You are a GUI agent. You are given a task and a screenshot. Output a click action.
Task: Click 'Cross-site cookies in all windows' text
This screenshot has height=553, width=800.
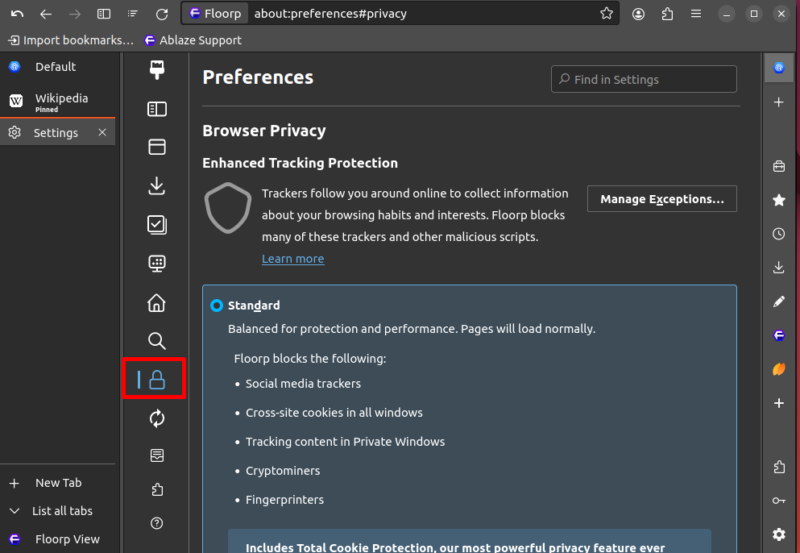pos(334,413)
